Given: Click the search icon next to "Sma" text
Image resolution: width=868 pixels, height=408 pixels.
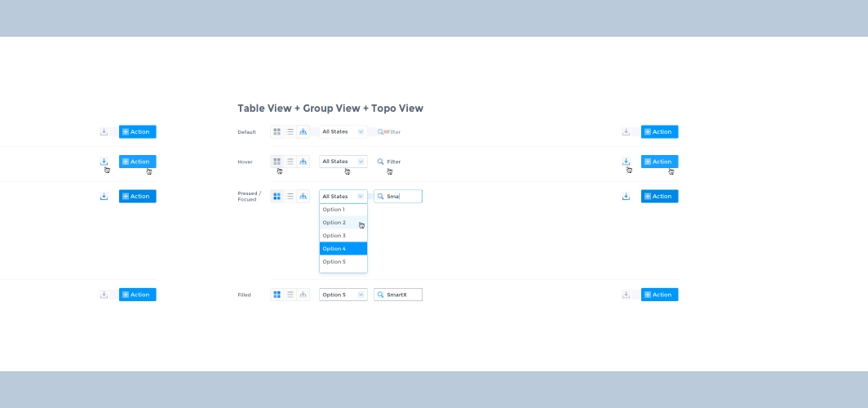Looking at the screenshot, I should coord(380,197).
